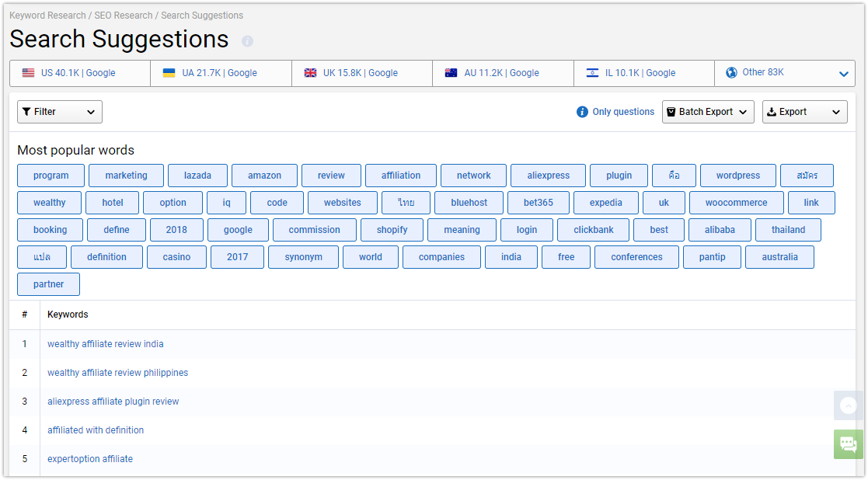Click the pantip word tag
Image resolution: width=868 pixels, height=480 pixels.
(712, 256)
